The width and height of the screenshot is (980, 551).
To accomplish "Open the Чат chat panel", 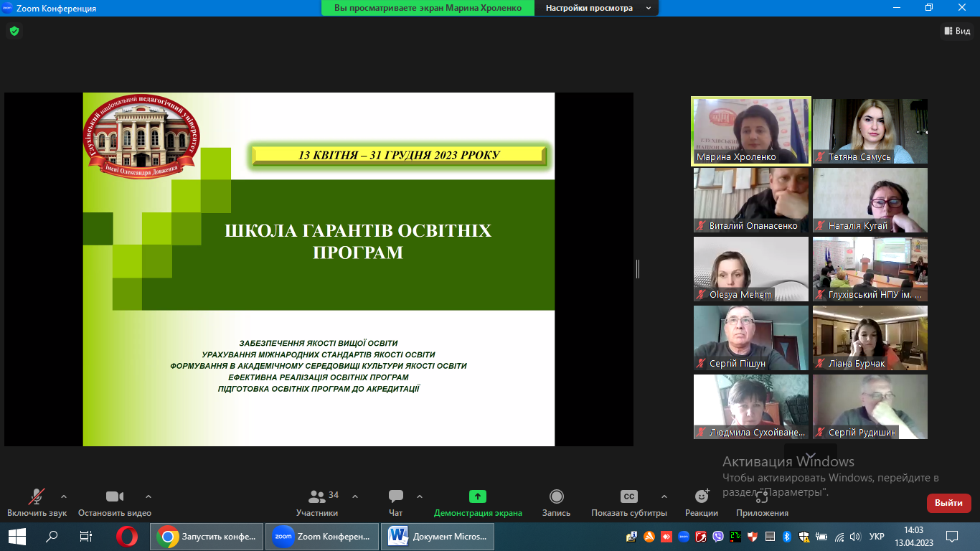I will (x=395, y=503).
